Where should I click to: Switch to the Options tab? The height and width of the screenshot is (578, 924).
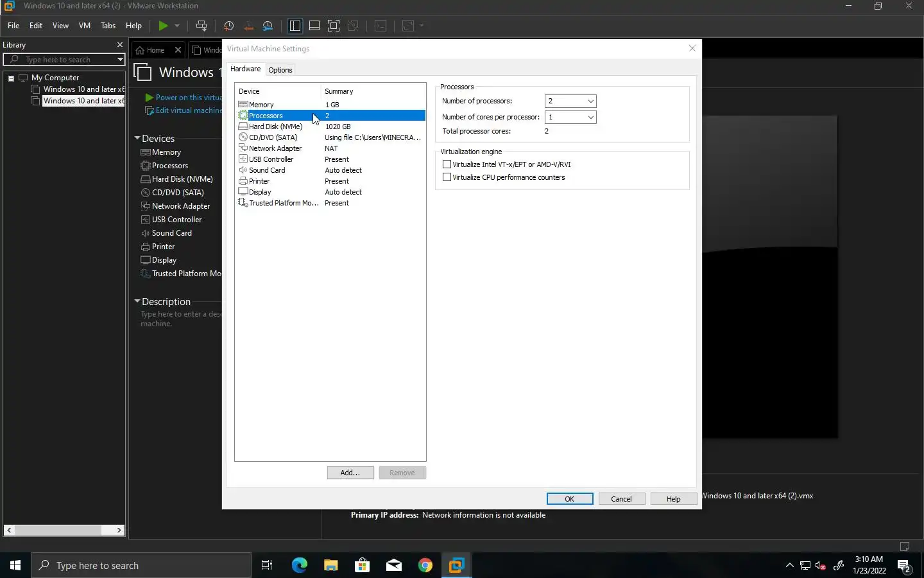click(x=280, y=70)
